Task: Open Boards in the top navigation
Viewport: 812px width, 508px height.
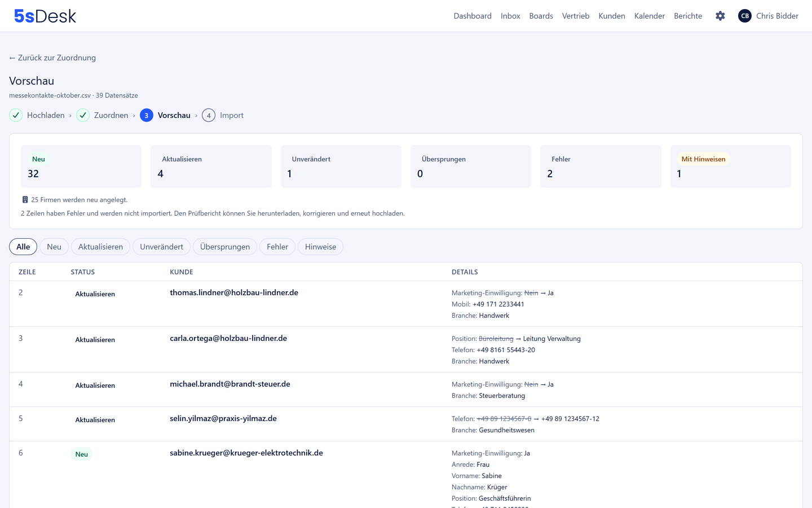Action: coord(541,16)
